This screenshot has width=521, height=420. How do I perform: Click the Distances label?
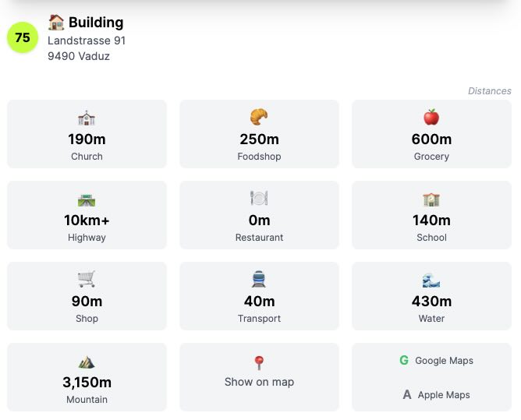490,90
